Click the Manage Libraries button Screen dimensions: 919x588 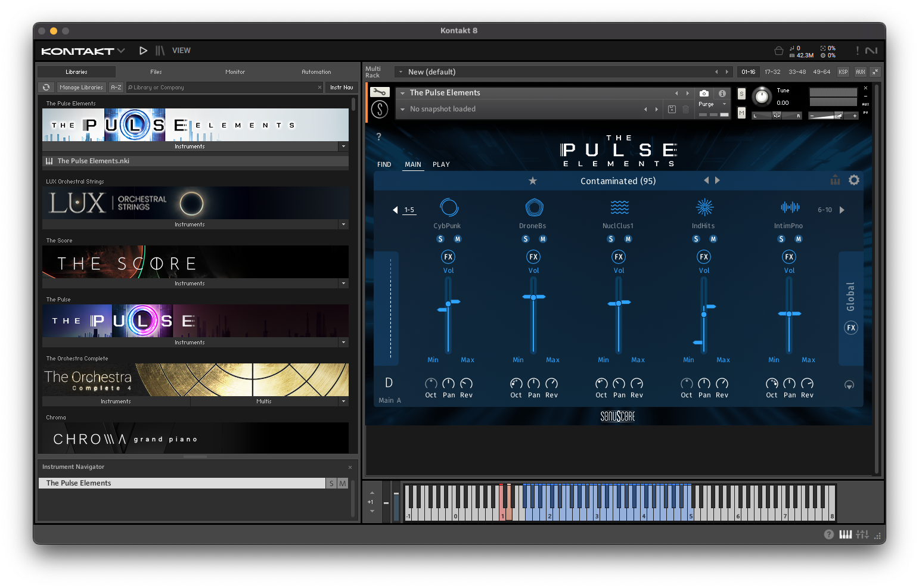(81, 88)
